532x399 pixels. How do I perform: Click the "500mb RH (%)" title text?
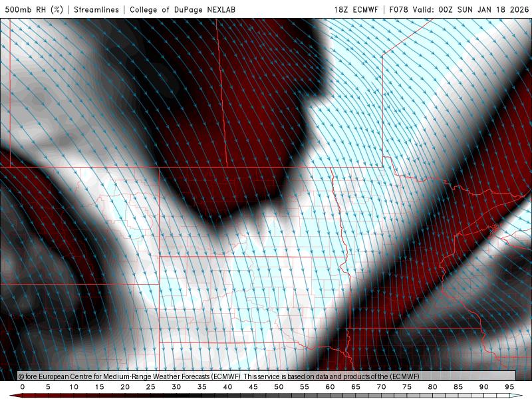click(x=34, y=9)
